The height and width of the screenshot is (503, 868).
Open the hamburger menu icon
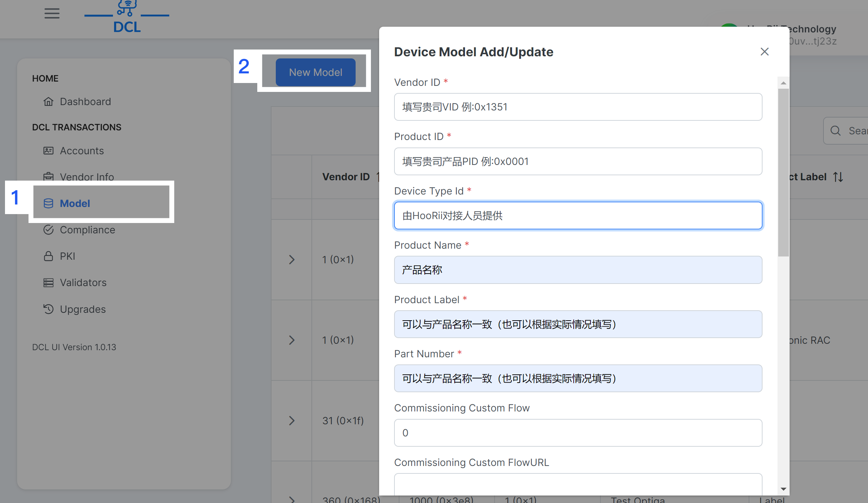pyautogui.click(x=52, y=14)
